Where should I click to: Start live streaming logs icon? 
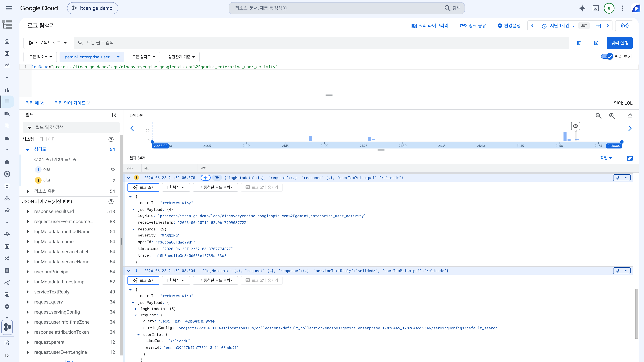[x=625, y=26]
